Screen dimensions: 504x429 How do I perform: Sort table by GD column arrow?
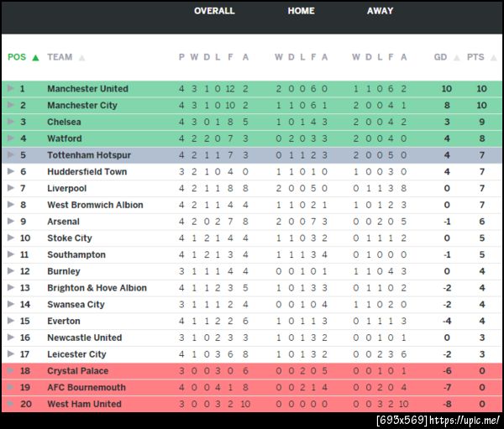pos(454,58)
